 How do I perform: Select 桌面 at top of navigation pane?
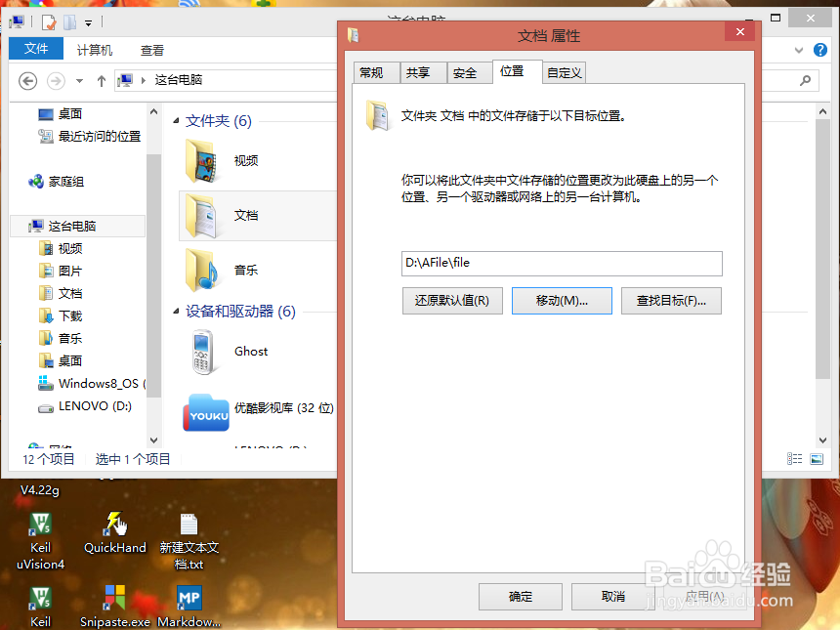(69, 113)
